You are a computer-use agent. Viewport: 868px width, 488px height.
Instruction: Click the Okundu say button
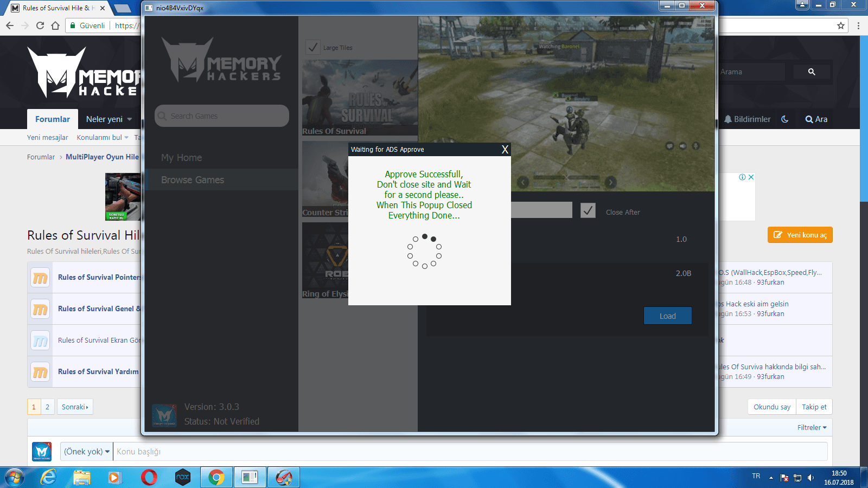(x=772, y=407)
